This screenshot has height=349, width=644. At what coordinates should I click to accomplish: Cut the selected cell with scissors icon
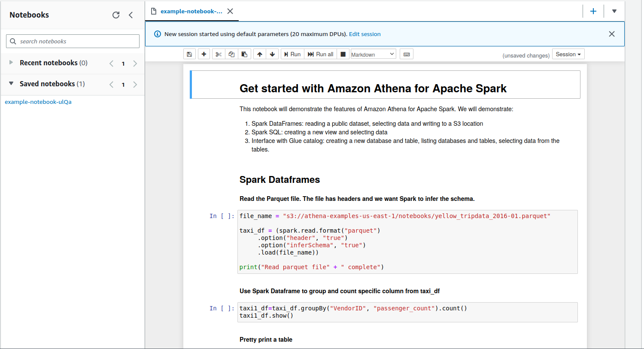click(x=219, y=55)
